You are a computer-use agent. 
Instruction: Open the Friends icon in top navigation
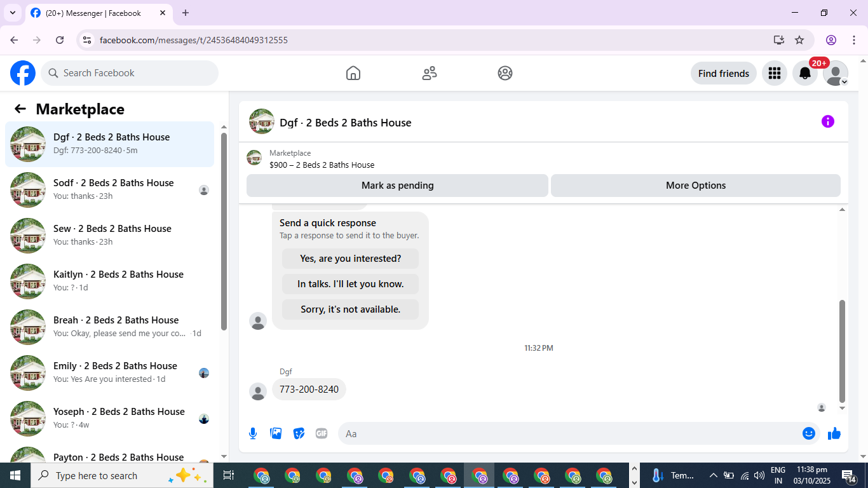coord(430,73)
